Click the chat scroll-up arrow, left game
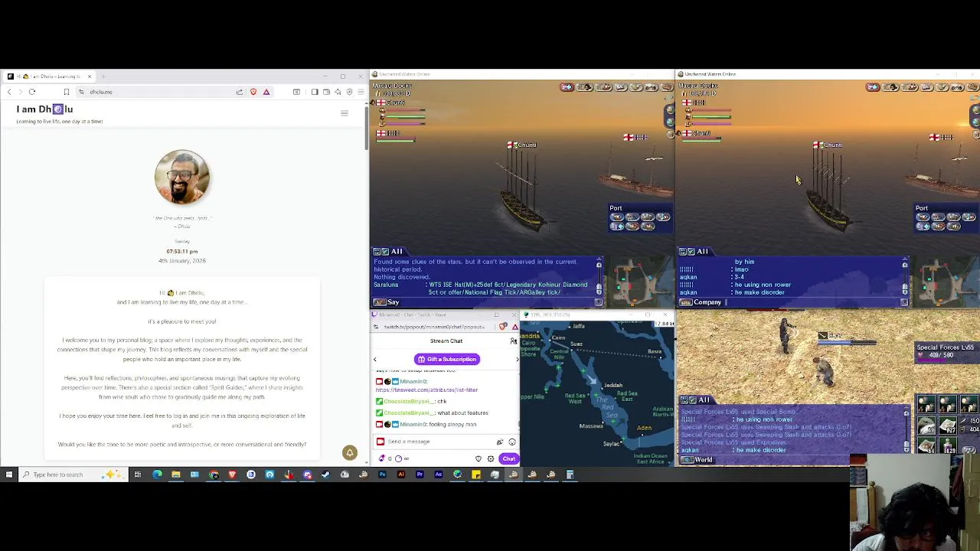 pos(599,266)
